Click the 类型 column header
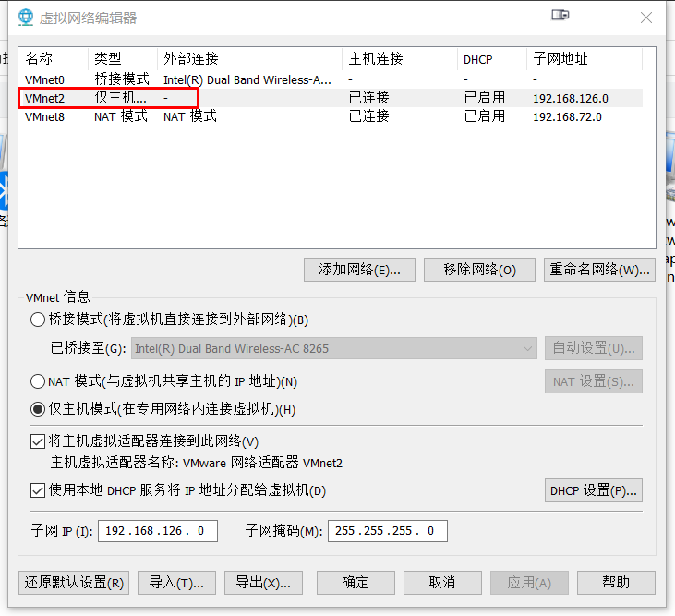 123,58
